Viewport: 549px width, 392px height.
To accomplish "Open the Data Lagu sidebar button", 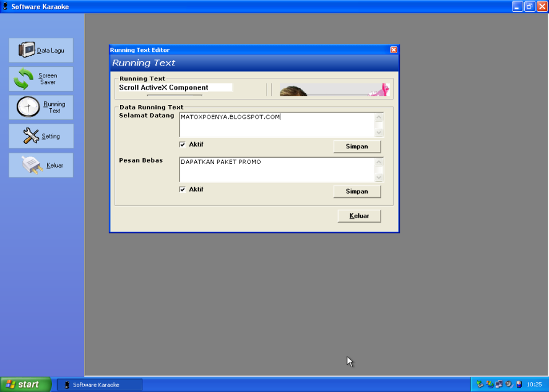I will [x=41, y=50].
